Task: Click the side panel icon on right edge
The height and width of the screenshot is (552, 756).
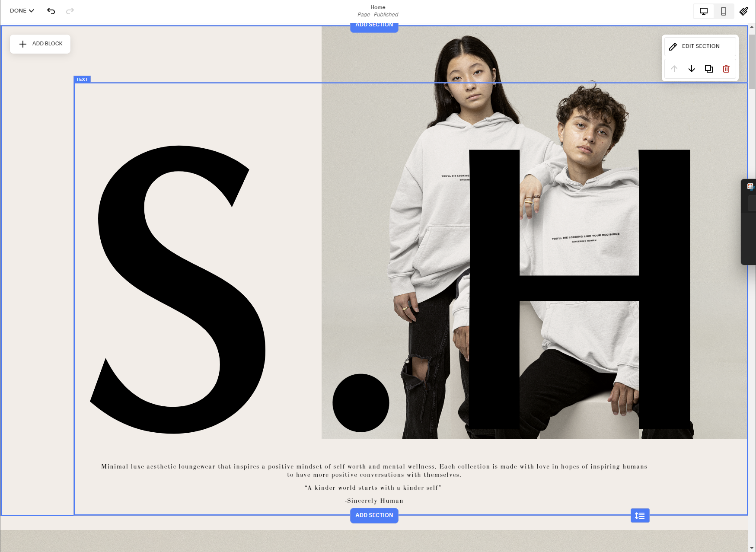Action: (x=750, y=187)
